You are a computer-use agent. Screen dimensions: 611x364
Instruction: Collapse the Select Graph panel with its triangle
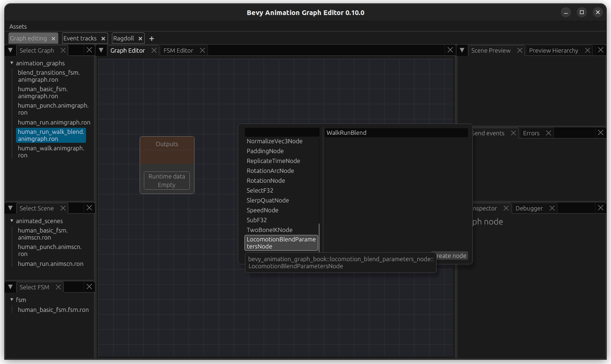point(10,50)
